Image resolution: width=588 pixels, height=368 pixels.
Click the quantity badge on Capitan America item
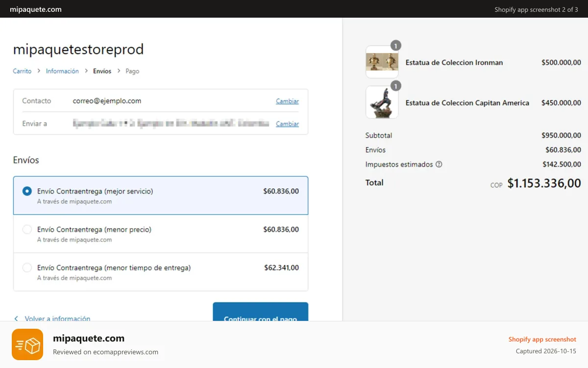click(396, 86)
